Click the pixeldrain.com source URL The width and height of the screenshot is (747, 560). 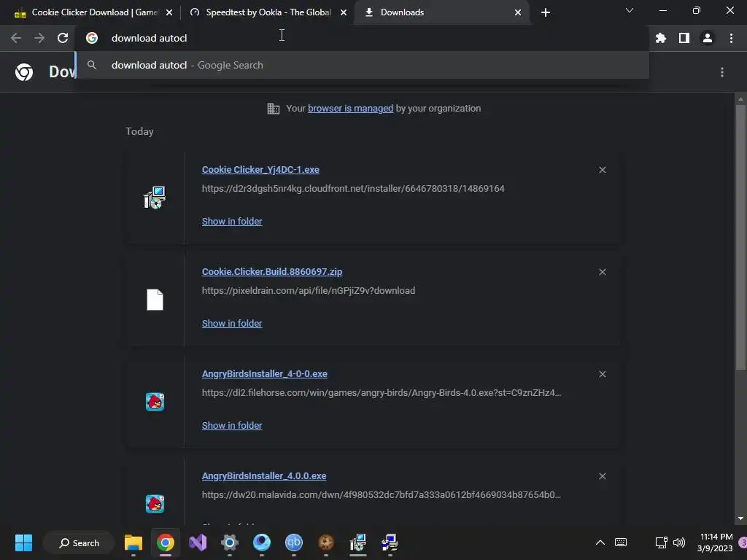[309, 290]
